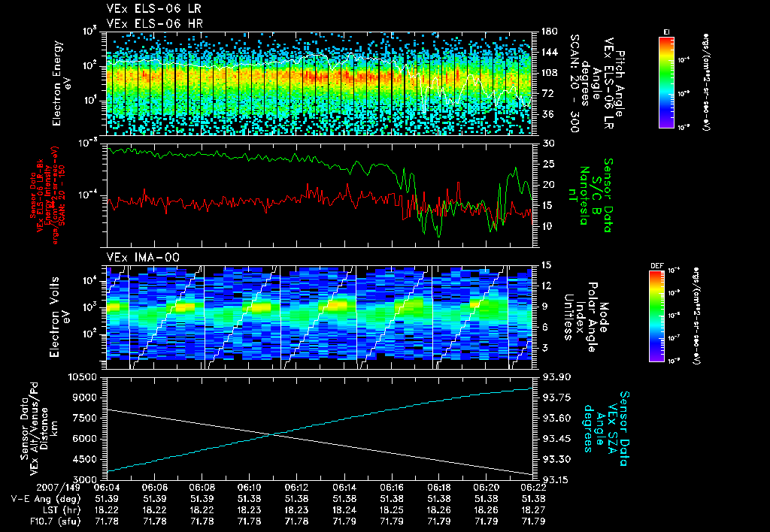
Task: Click the DEF color scale bar
Action: click(x=657, y=316)
